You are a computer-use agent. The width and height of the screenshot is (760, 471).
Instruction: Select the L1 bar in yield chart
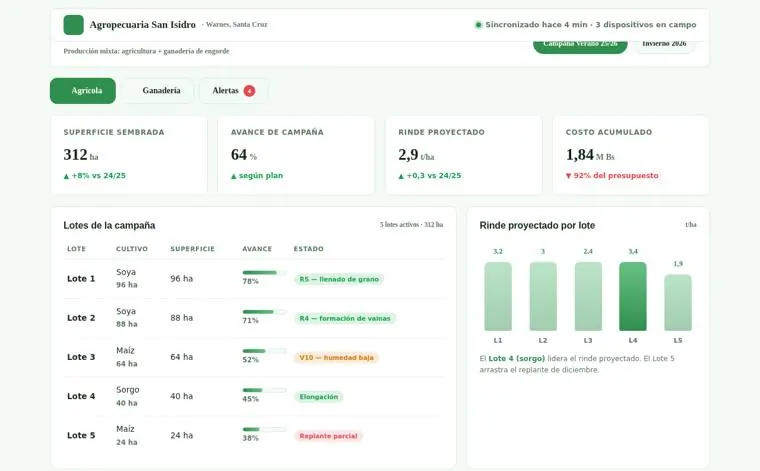click(x=498, y=297)
